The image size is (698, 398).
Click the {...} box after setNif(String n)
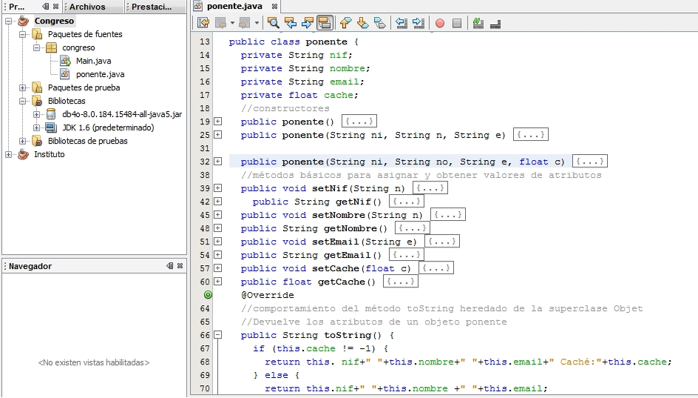(430, 188)
